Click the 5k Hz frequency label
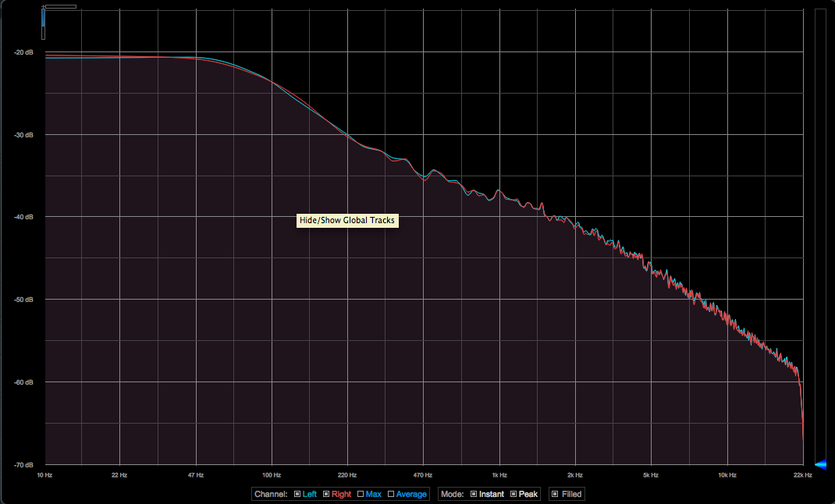 (651, 474)
